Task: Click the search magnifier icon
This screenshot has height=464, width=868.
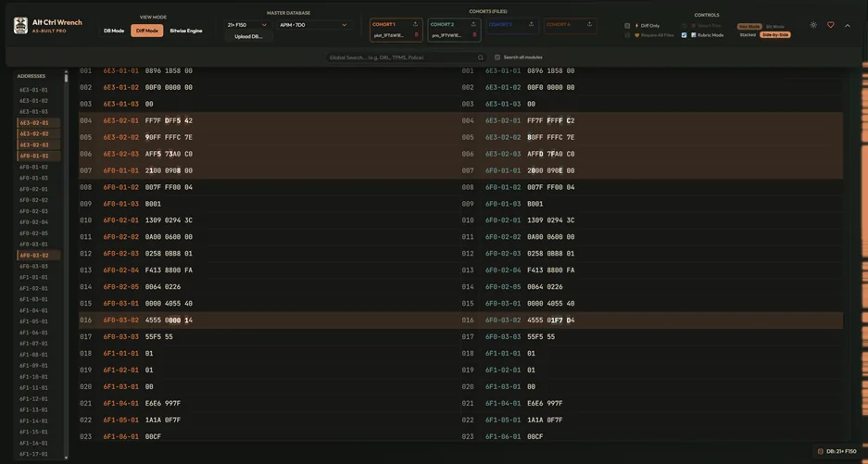Action: coord(481,57)
